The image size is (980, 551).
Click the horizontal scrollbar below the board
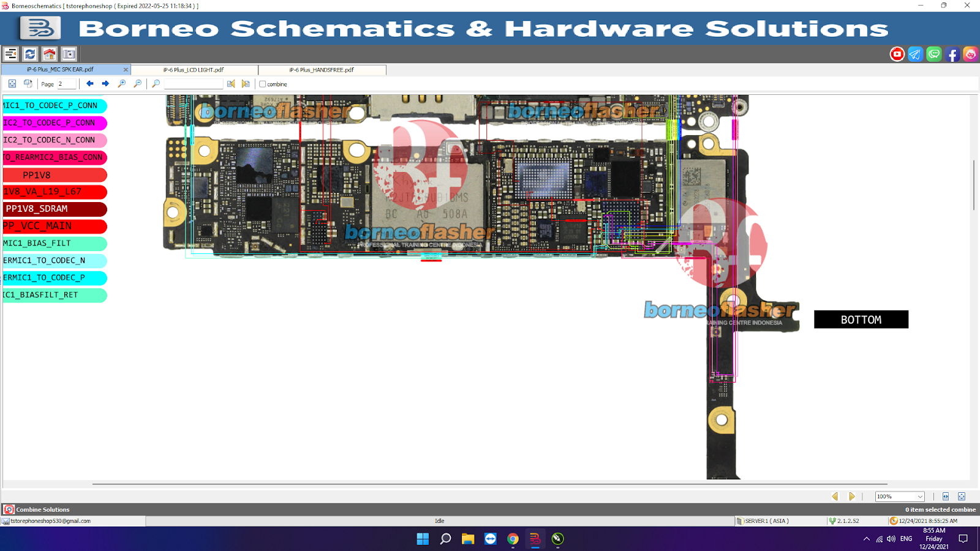coord(490,484)
